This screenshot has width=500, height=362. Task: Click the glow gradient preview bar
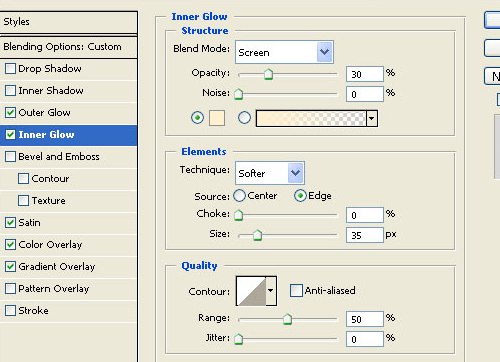311,118
